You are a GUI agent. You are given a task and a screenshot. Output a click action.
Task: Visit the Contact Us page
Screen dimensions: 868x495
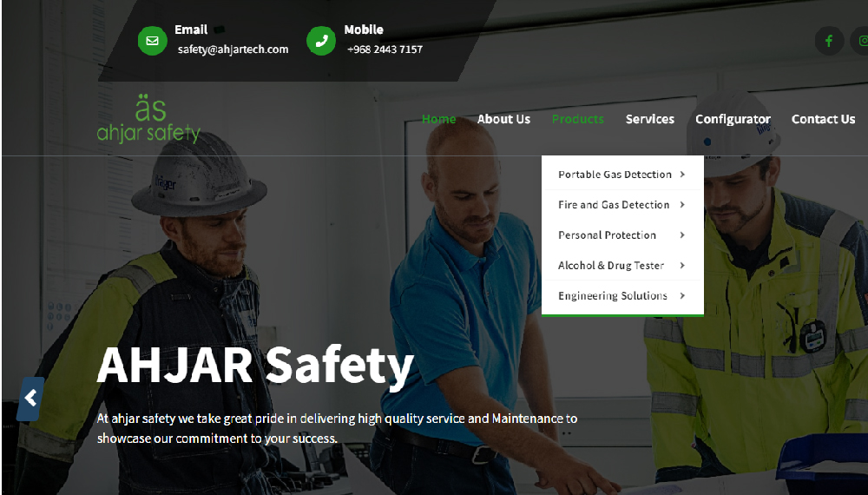(823, 119)
